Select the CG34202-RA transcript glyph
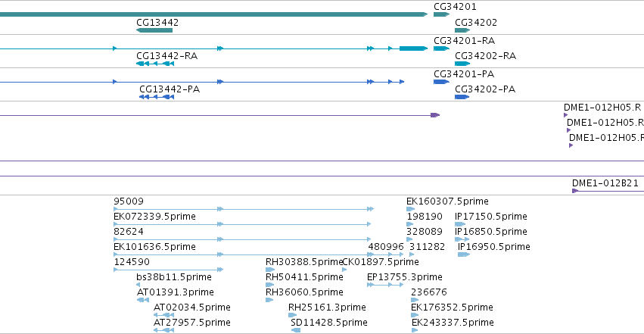Image resolution: width=644 pixels, height=334 pixels. 462,64
